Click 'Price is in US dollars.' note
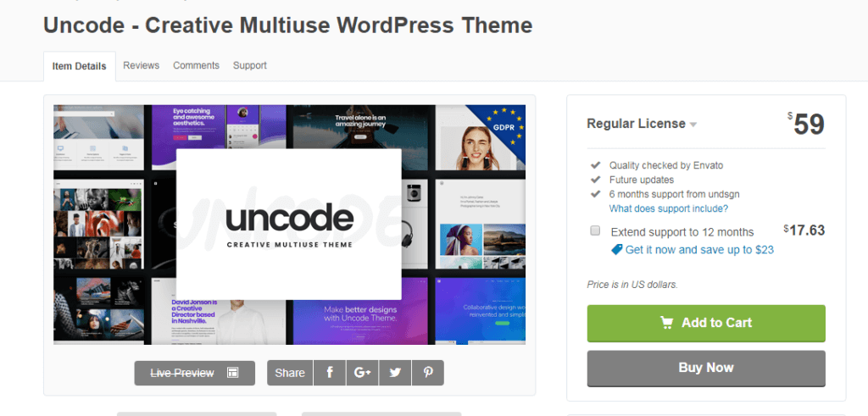The image size is (868, 416). coord(632,285)
